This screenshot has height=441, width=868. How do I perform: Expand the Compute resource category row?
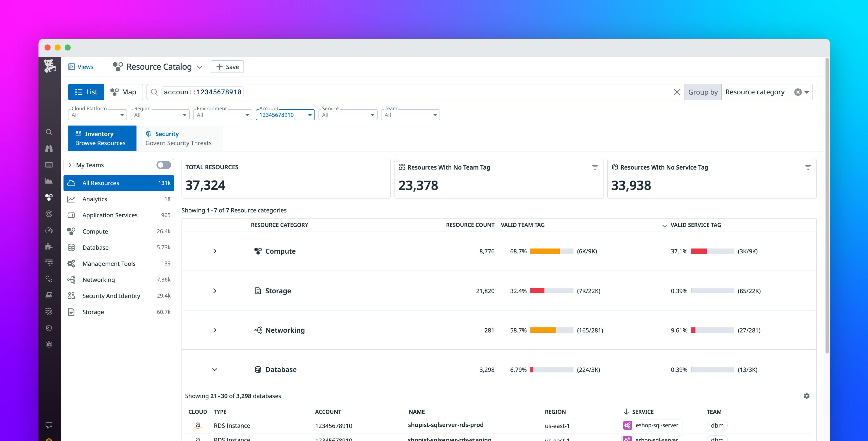[215, 251]
